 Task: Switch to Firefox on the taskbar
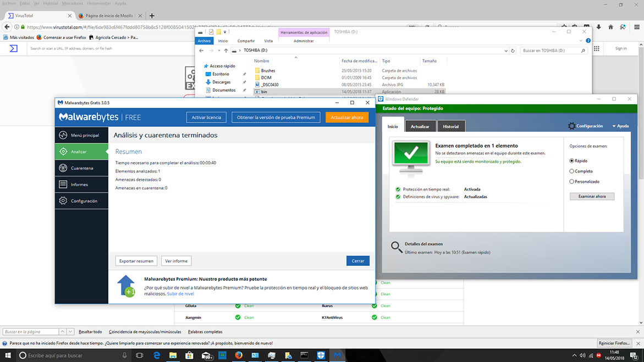coord(239,355)
